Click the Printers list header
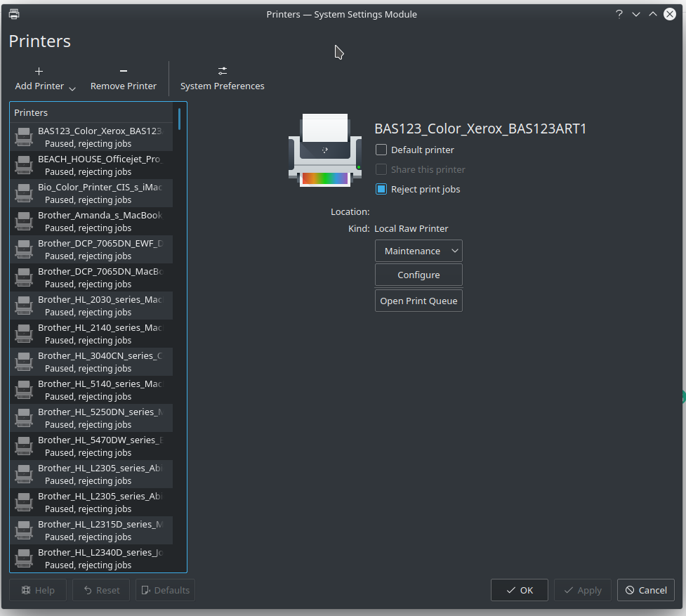The image size is (686, 616). [91, 113]
